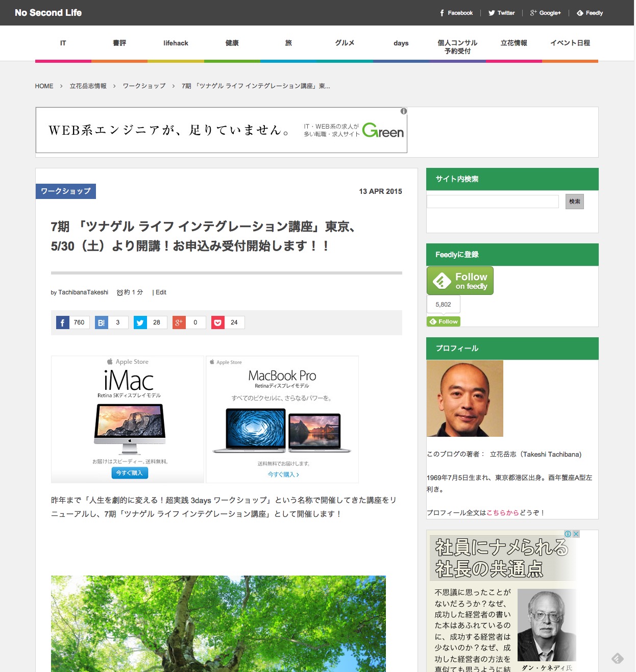Viewport: 636px width, 672px height.
Task: Select the グルメ navigation item
Action: coord(345,43)
